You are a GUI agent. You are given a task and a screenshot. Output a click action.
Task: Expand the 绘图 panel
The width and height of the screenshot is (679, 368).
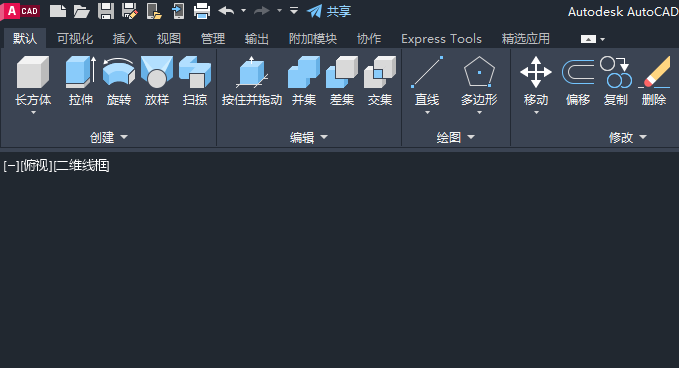(x=456, y=137)
